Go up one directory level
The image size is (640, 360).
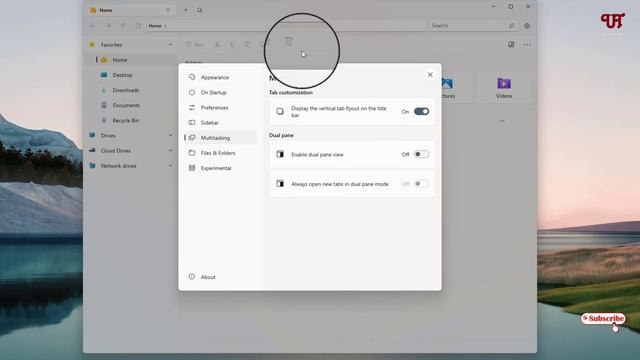coord(123,26)
